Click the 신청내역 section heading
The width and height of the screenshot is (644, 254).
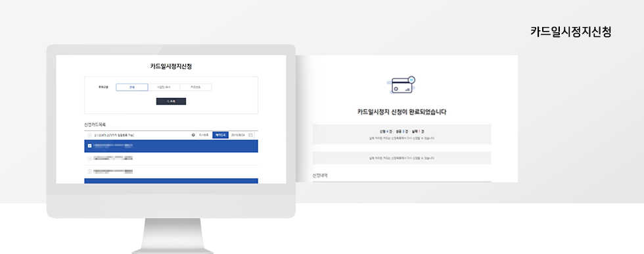pos(321,176)
